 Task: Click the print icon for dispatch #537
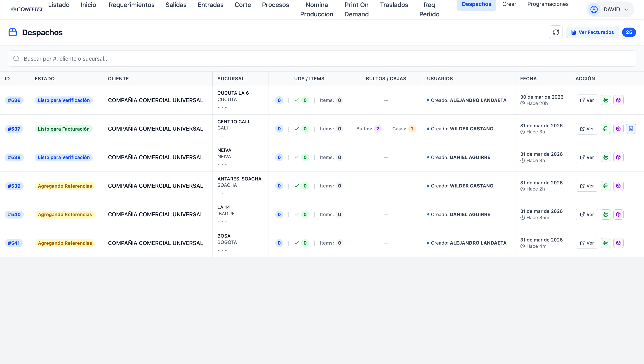pyautogui.click(x=606, y=129)
